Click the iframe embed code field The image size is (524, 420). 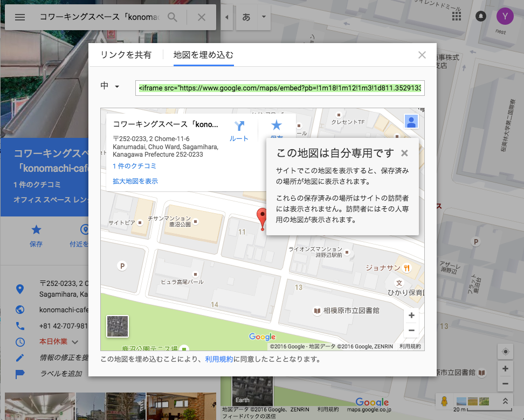point(280,88)
